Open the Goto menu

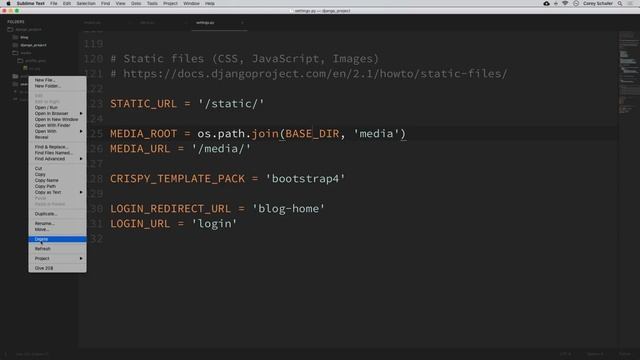(x=136, y=3)
